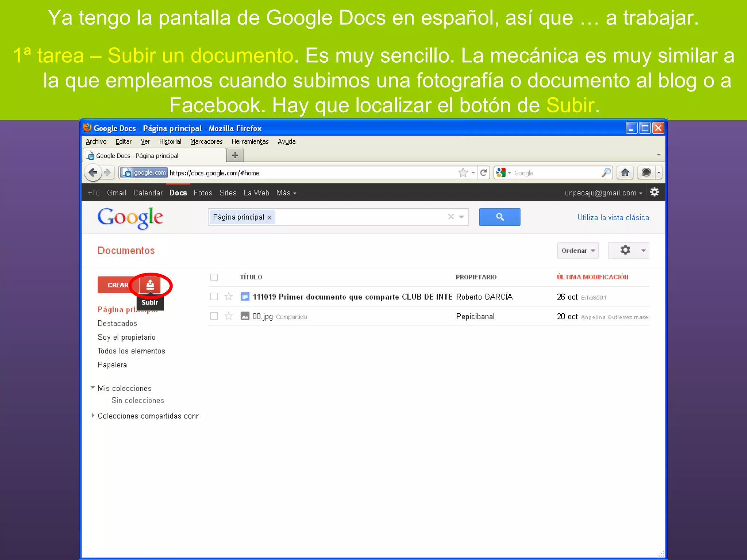Screen dimensions: 747x560
Task: Open the Más dropdown in Google bar
Action: (x=286, y=193)
